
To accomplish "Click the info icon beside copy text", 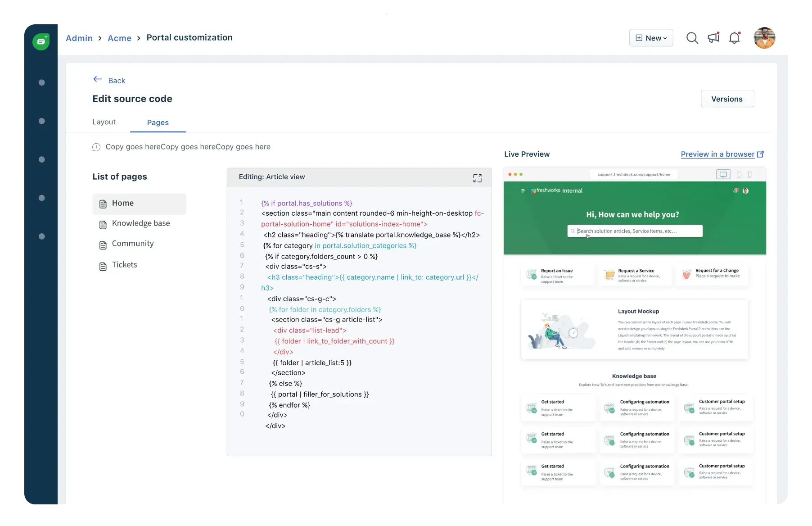I will pyautogui.click(x=96, y=147).
